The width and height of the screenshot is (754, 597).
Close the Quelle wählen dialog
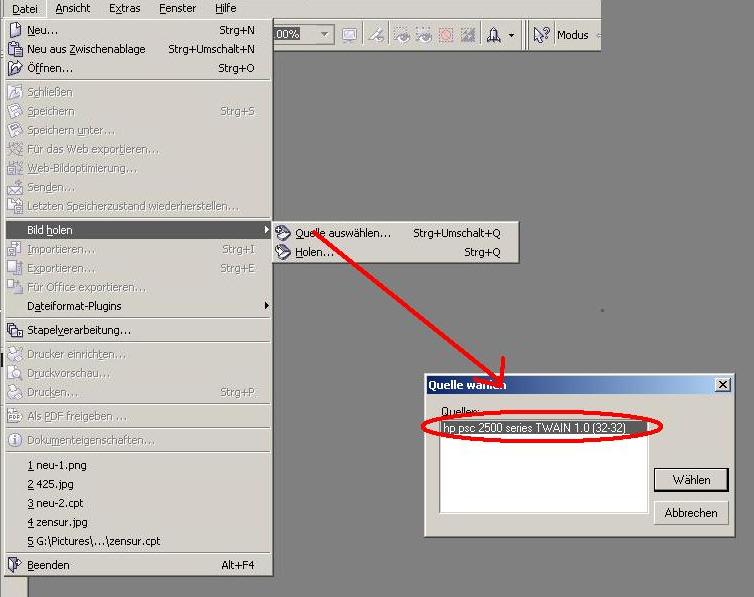click(722, 384)
